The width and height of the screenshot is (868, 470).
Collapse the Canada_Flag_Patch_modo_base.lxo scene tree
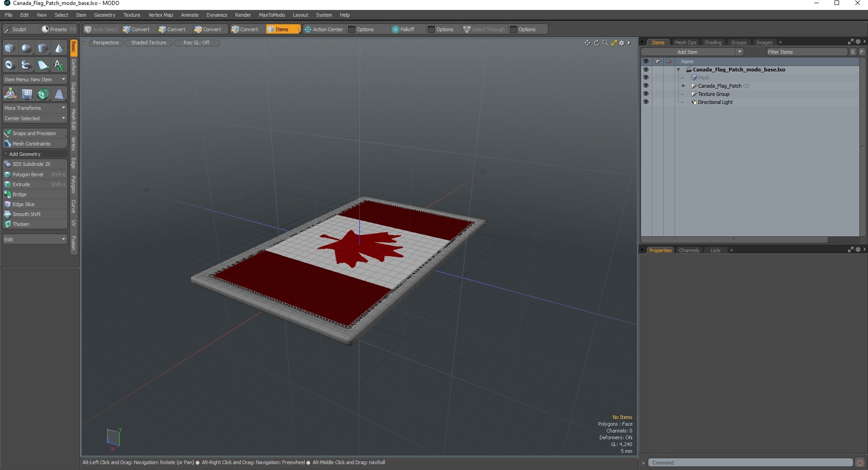(678, 70)
